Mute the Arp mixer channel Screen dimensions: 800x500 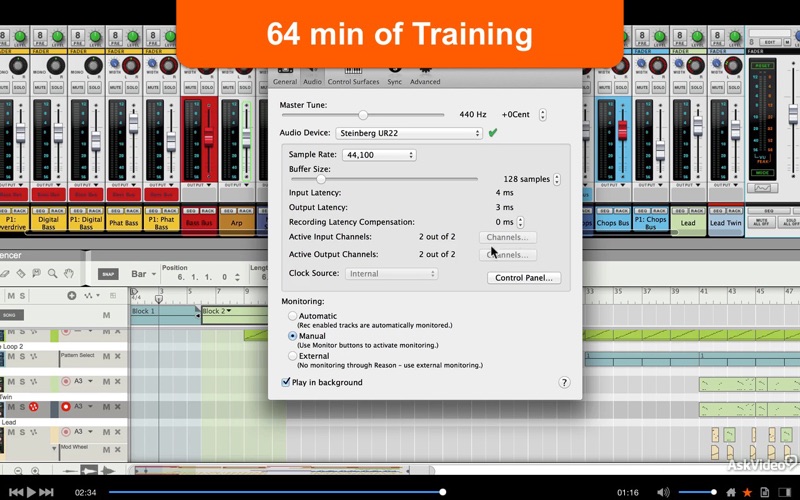click(228, 88)
